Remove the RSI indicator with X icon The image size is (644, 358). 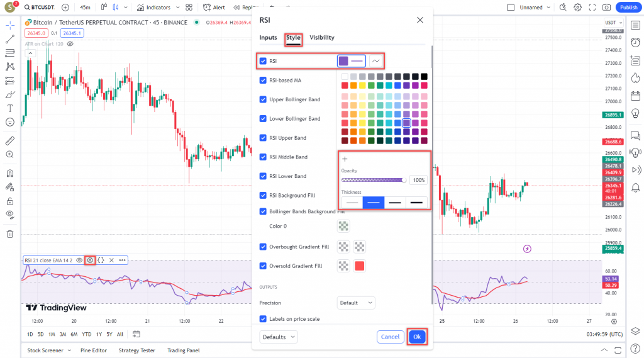[x=111, y=260]
